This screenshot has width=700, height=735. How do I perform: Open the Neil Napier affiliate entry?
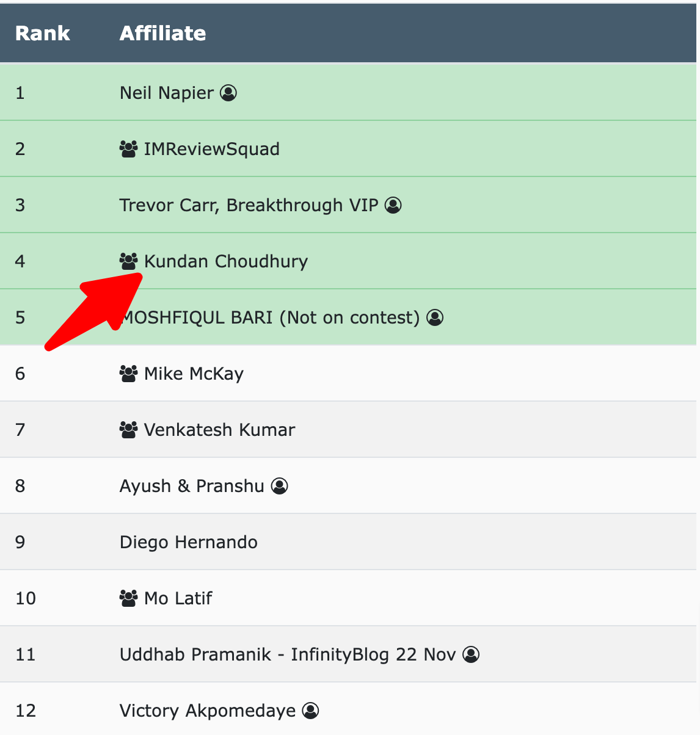(x=167, y=93)
